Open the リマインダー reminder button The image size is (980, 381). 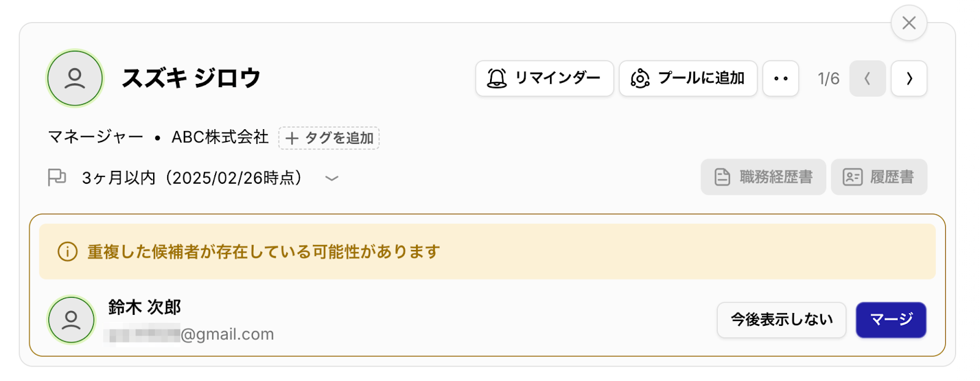[544, 78]
